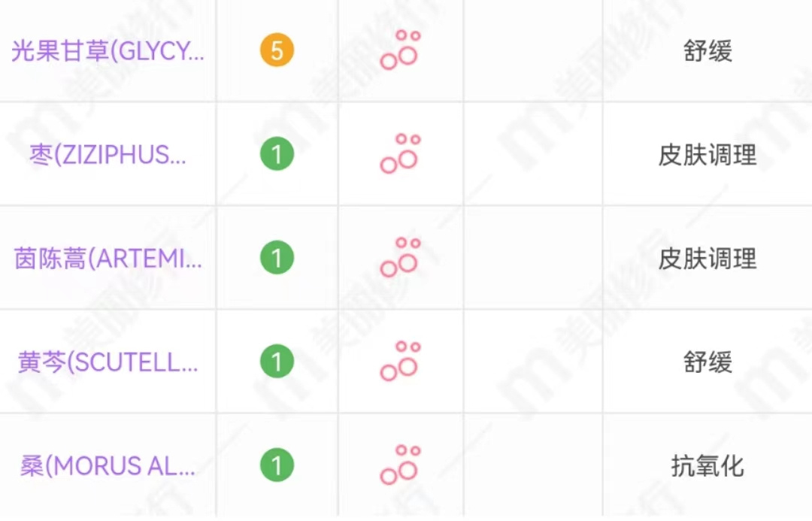Open the 桑 (MORUS AL...) ingredient link
Viewport: 812px width, 521px height.
pyautogui.click(x=108, y=466)
